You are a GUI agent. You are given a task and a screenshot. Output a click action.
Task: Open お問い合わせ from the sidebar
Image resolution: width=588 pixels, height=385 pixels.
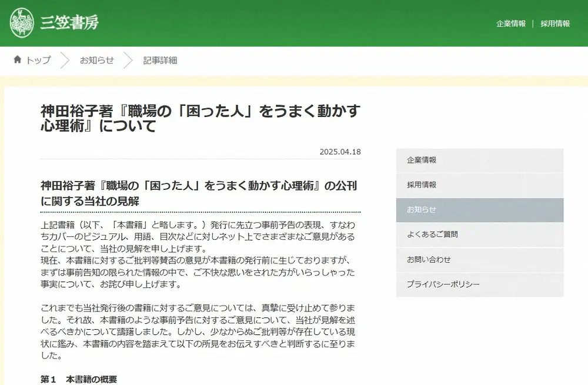click(x=480, y=259)
